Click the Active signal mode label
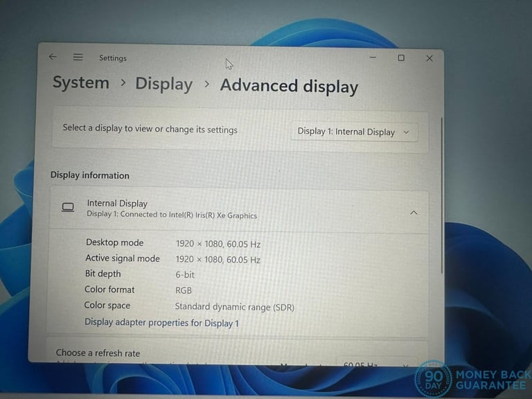Image resolution: width=532 pixels, height=399 pixels. click(x=123, y=258)
